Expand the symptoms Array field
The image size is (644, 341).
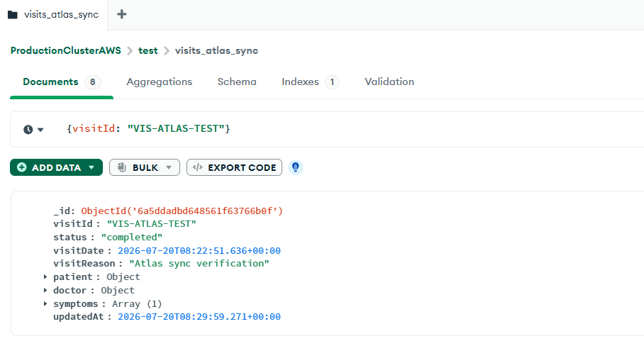45,304
